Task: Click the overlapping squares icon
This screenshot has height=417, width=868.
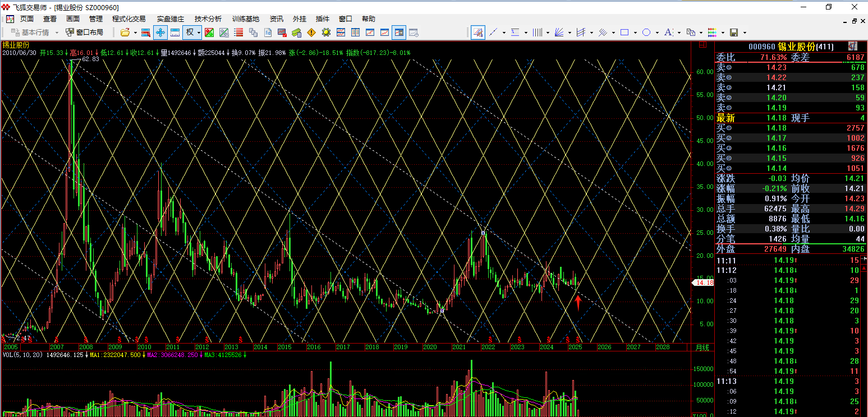Action: click(x=253, y=33)
